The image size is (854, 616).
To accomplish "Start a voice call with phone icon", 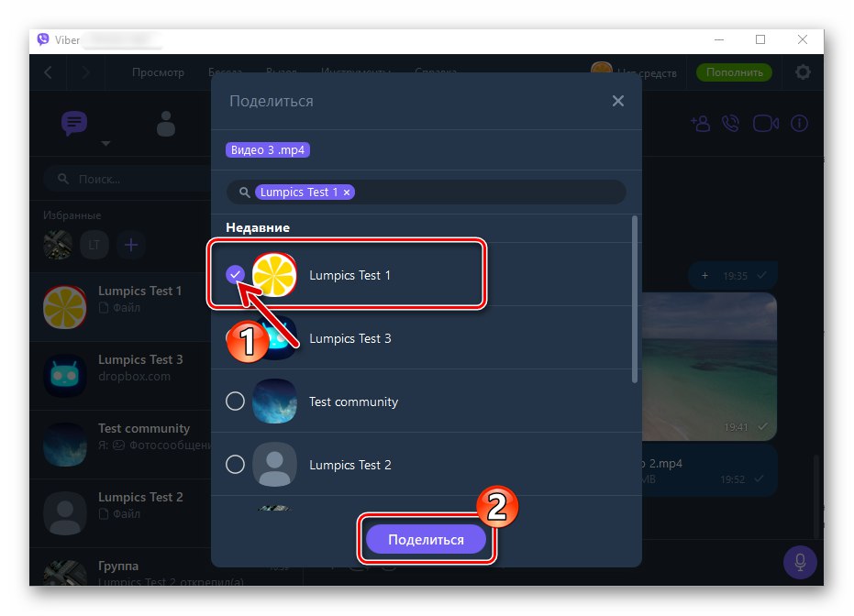I will pyautogui.click(x=730, y=124).
